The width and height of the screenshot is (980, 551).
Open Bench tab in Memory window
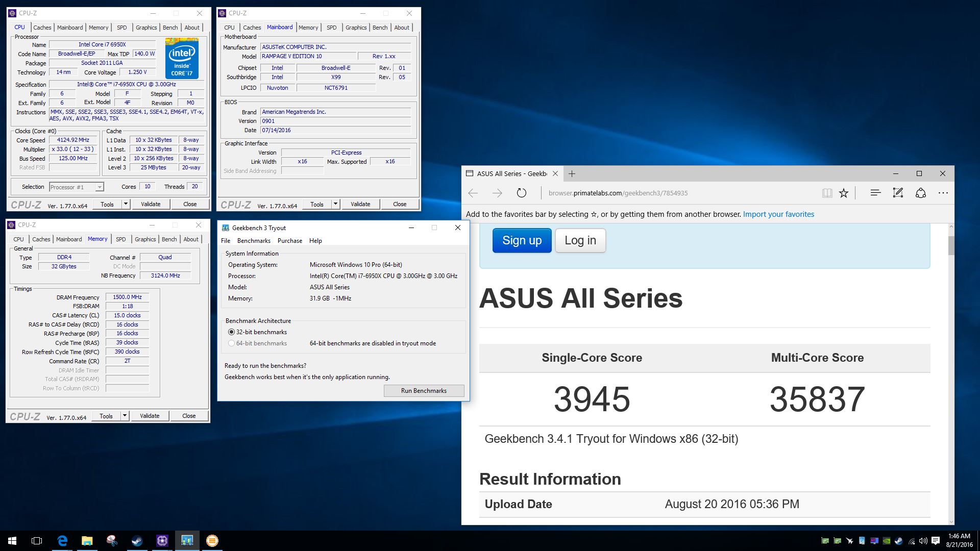[169, 239]
